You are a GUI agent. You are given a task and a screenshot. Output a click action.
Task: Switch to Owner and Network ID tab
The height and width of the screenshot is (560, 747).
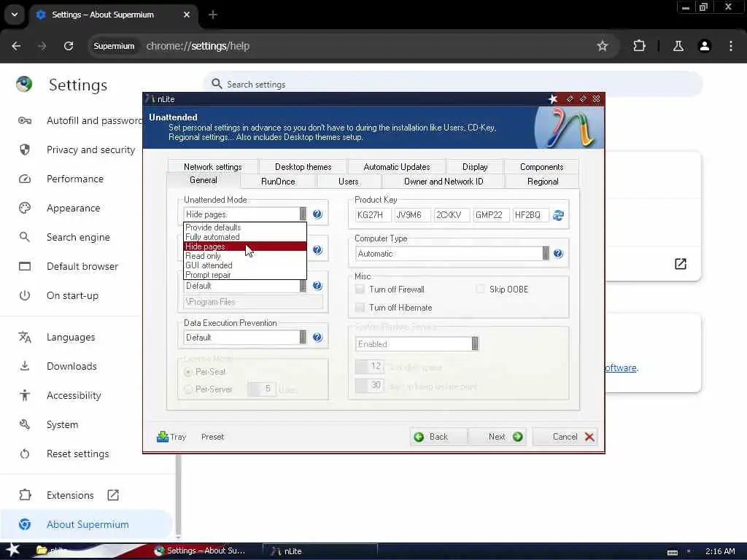[443, 182]
